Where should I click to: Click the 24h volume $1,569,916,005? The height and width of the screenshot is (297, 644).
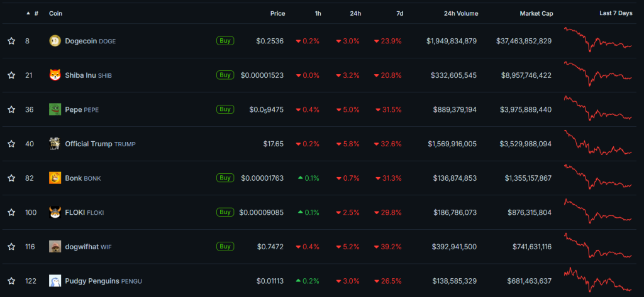(x=452, y=144)
